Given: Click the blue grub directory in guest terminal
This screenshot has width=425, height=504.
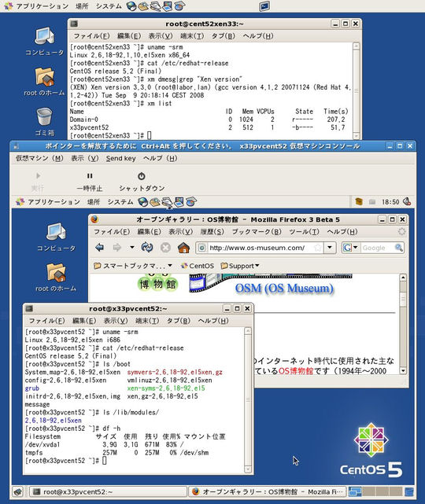Looking at the screenshot, I should pos(31,388).
